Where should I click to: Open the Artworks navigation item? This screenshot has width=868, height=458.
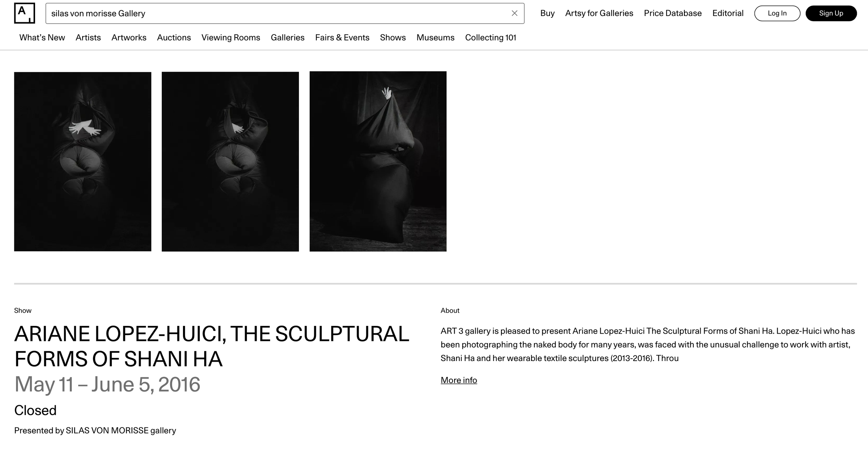[129, 38]
